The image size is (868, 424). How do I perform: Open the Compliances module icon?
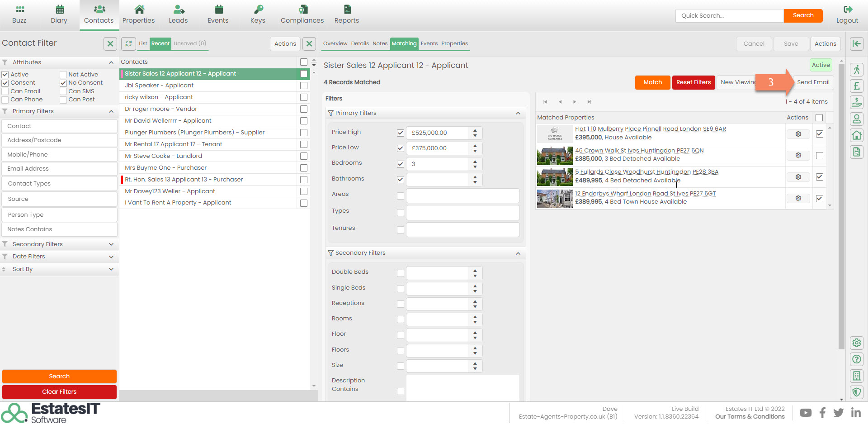[302, 10]
